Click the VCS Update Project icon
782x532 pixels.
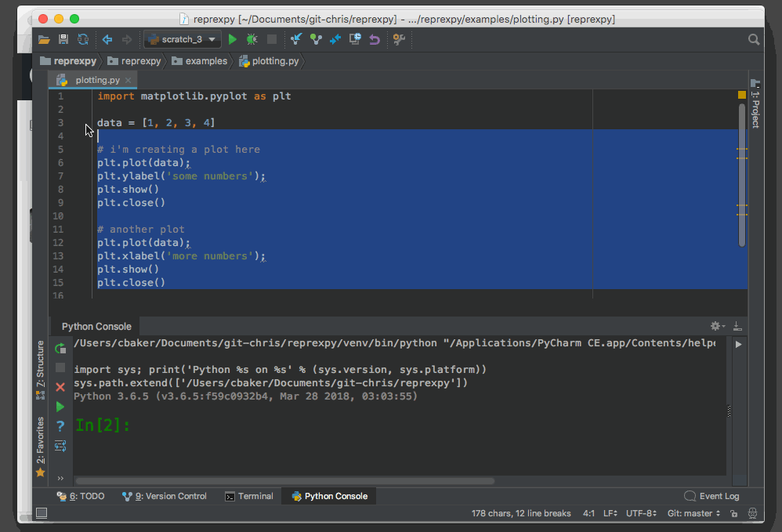click(x=296, y=39)
